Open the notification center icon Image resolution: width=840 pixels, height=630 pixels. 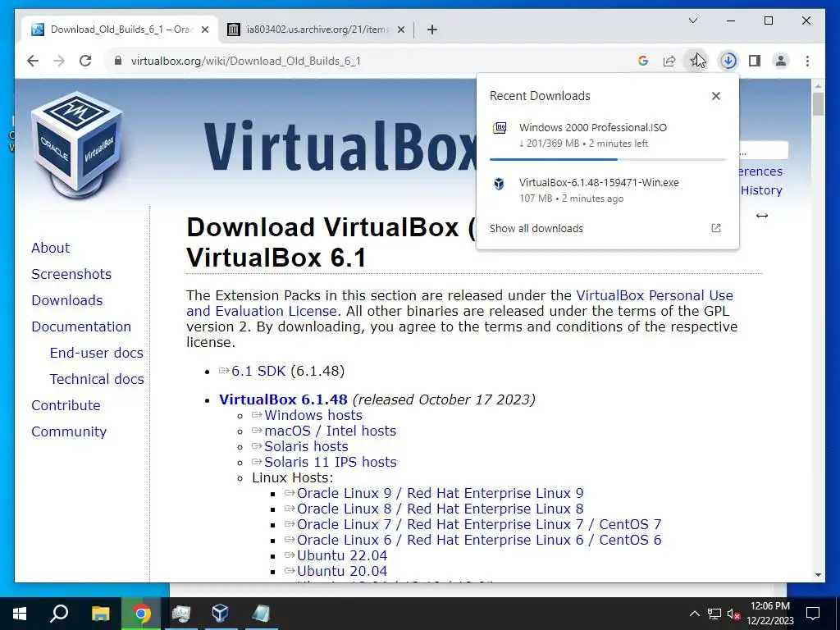[x=813, y=614]
